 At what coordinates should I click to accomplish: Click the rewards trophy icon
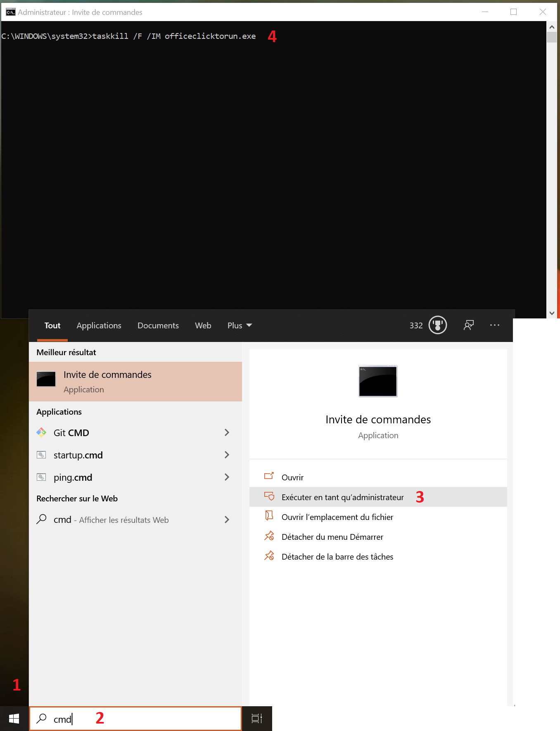tap(437, 325)
